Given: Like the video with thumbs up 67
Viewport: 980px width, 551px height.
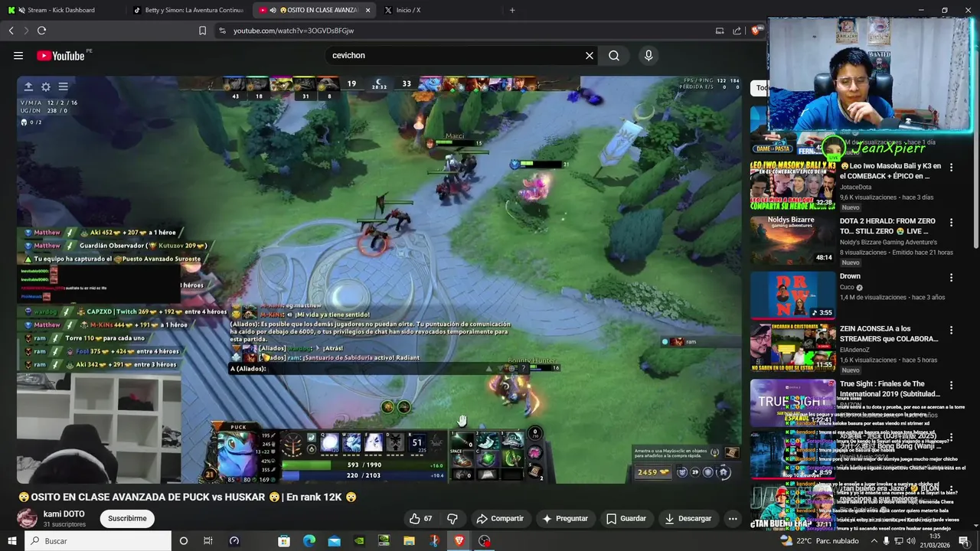Looking at the screenshot, I should coord(420,518).
